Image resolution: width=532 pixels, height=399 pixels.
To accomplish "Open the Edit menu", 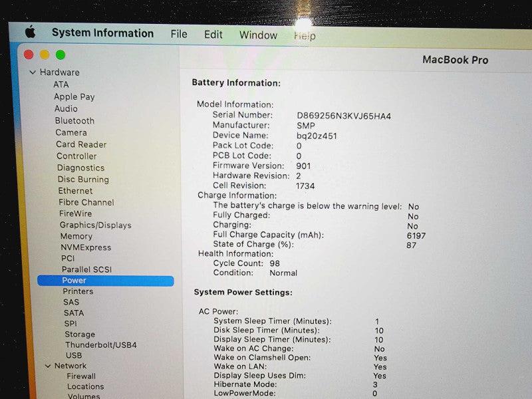I will [x=213, y=35].
